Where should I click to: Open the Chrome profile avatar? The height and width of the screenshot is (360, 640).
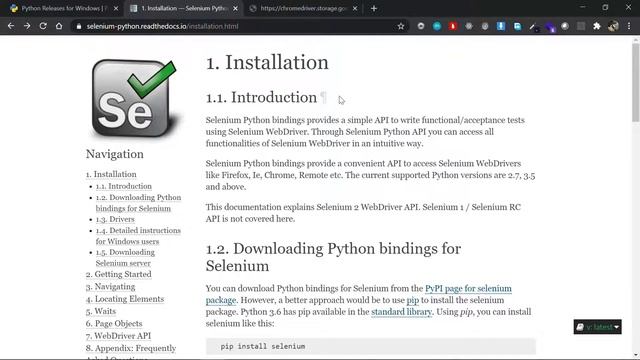coord(613,26)
